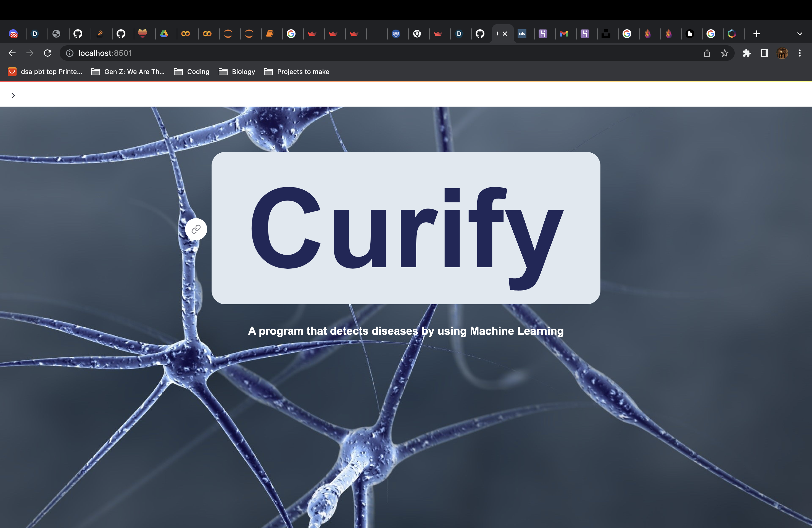Expand the tab search dropdown arrow

tap(799, 34)
